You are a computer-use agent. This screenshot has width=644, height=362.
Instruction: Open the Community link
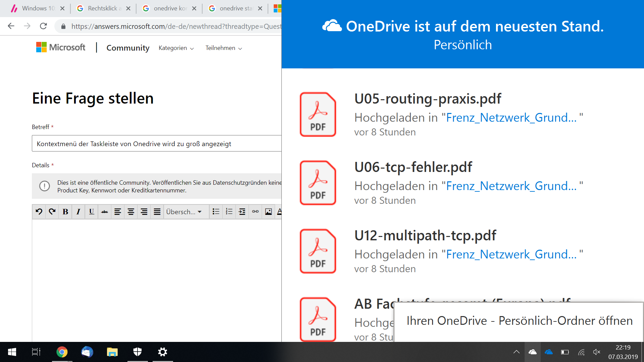[x=128, y=48]
